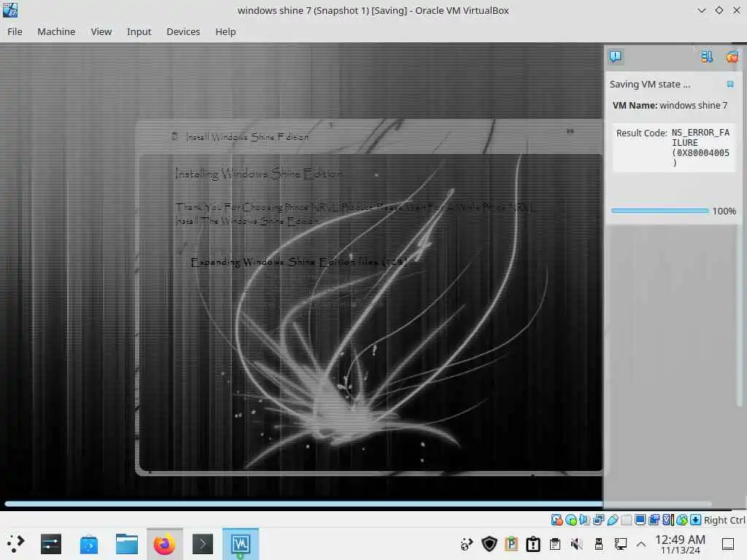Screen dimensions: 747x560
Task: Click the delete finished notifications icon
Action: point(732,57)
